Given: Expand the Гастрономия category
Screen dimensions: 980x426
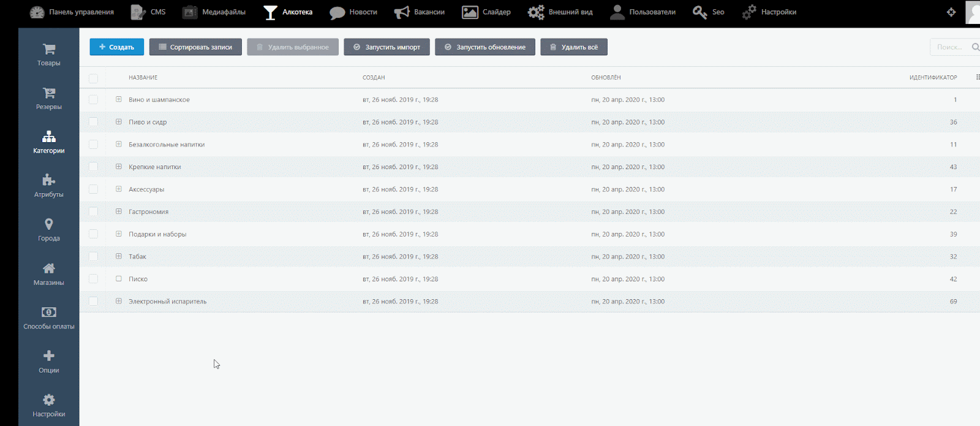Looking at the screenshot, I should 119,211.
